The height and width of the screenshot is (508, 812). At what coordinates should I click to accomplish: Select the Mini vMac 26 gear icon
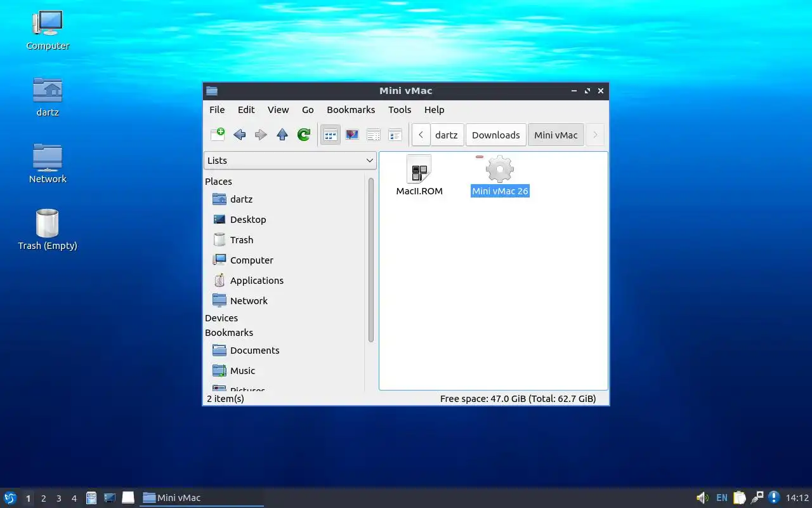(x=500, y=170)
